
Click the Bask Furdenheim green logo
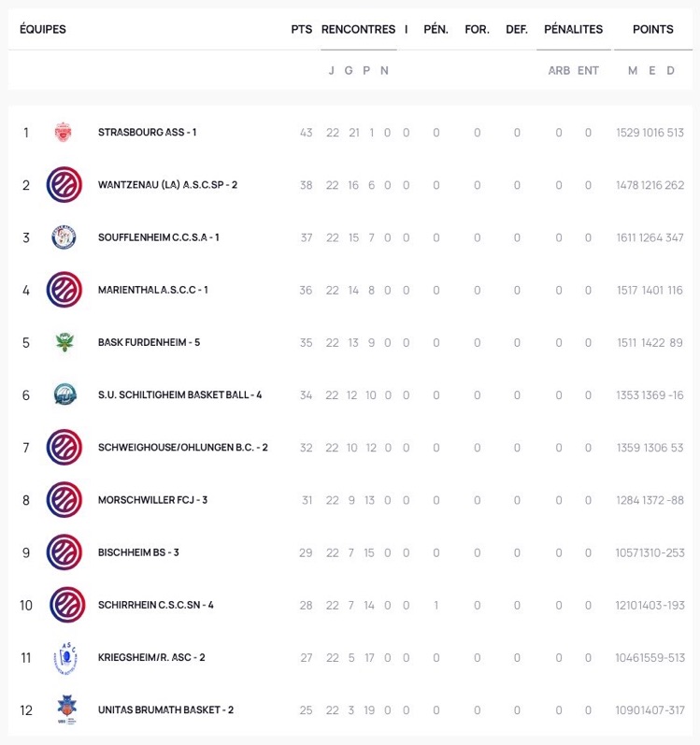pyautogui.click(x=64, y=342)
